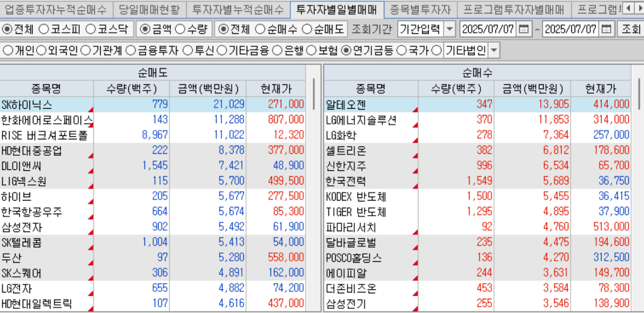Select the 연기금등 investor radio button
This screenshot has width=644, height=313.
click(x=347, y=50)
